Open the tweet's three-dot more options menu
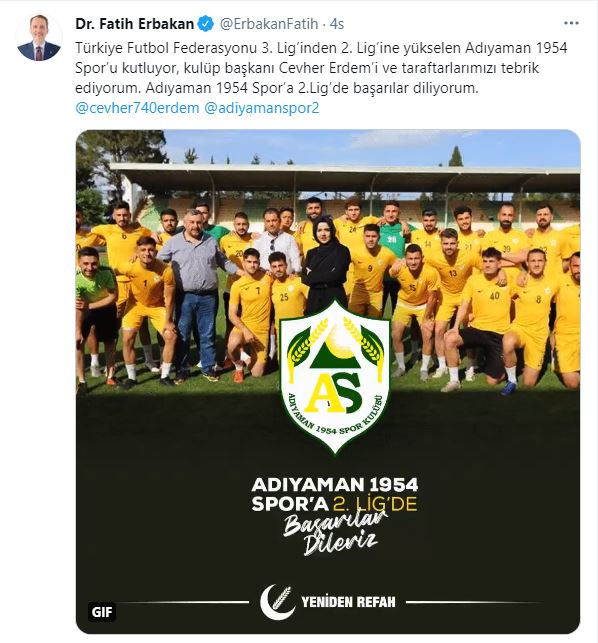Viewport: 598px width, 643px height. [571, 23]
